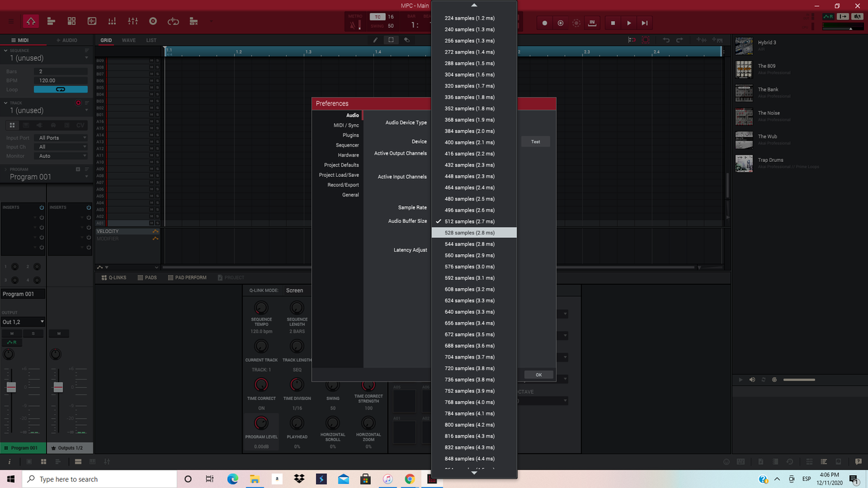
Task: Select the Hybrid 3 plugin thumbnail
Action: click(744, 45)
